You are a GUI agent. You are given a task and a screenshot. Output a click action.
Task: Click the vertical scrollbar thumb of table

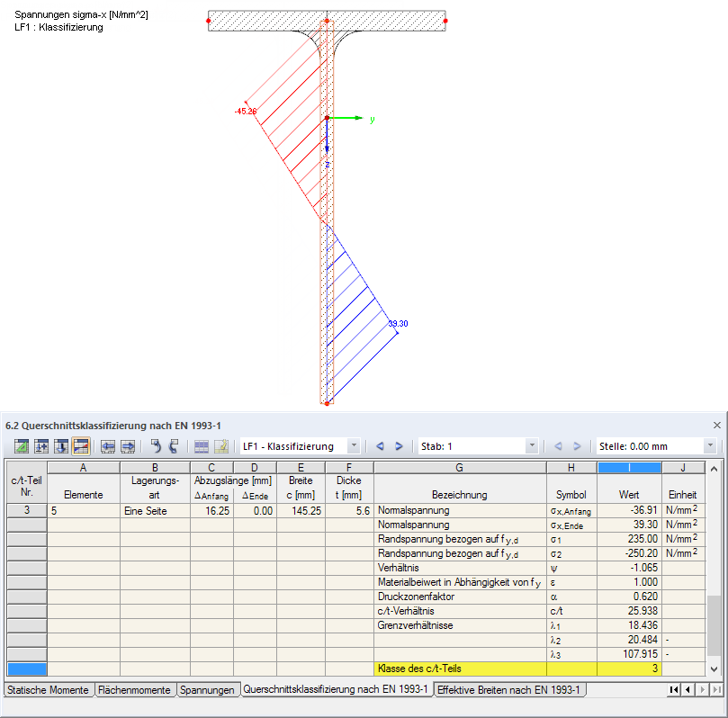[x=715, y=626]
